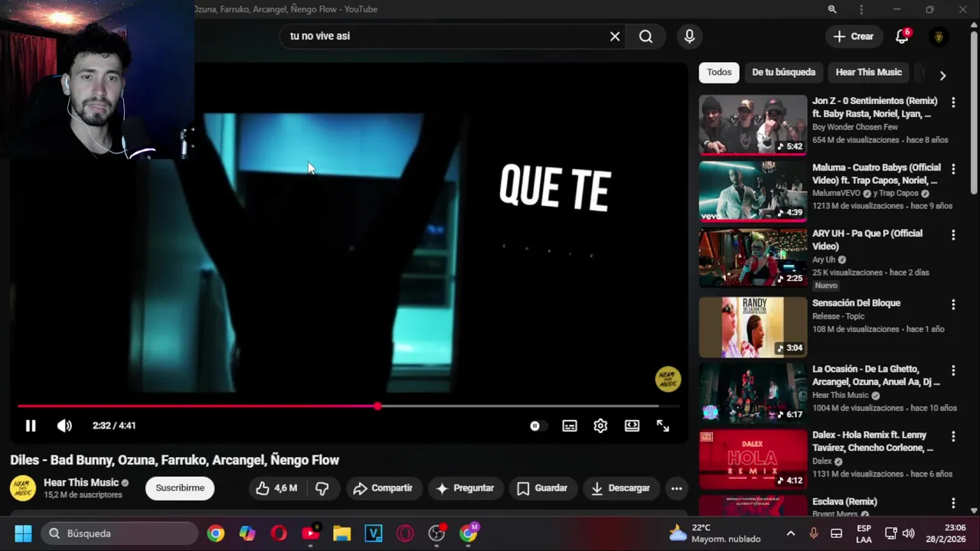Viewport: 980px width, 551px height.
Task: Open options for Sensación Del Bloque video
Action: [953, 304]
